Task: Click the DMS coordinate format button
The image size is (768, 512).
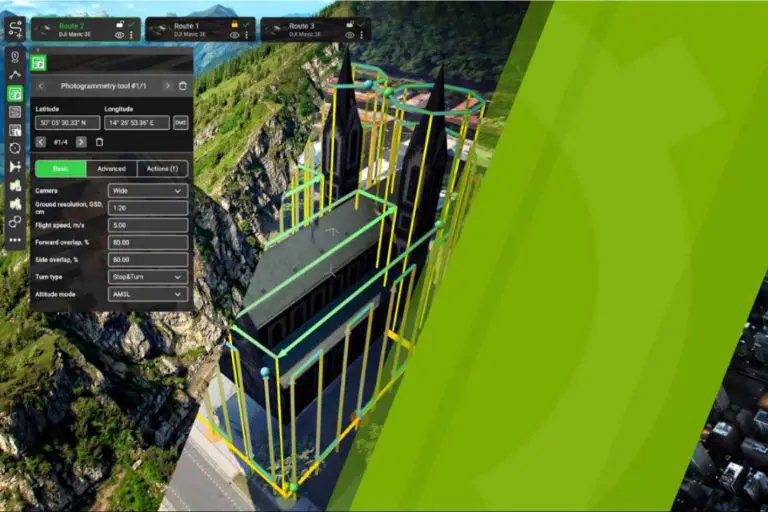Action: tap(181, 123)
